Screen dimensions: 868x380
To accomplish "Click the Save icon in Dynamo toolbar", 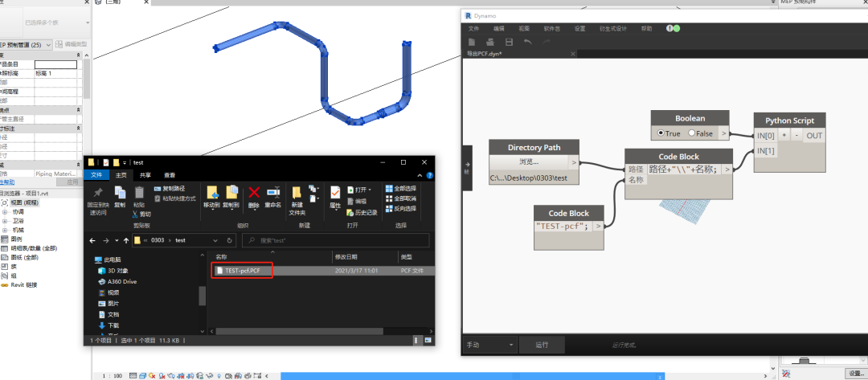I will [509, 42].
